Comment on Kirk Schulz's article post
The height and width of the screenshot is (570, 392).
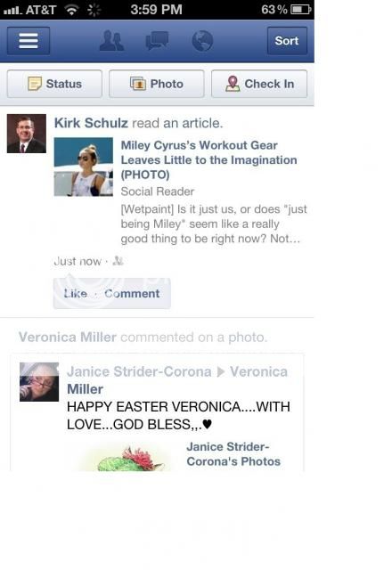tap(132, 293)
